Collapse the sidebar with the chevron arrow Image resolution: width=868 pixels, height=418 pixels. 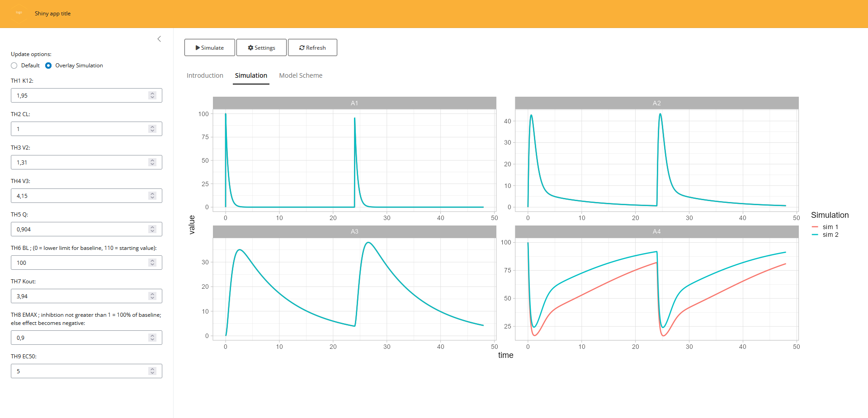pos(159,39)
